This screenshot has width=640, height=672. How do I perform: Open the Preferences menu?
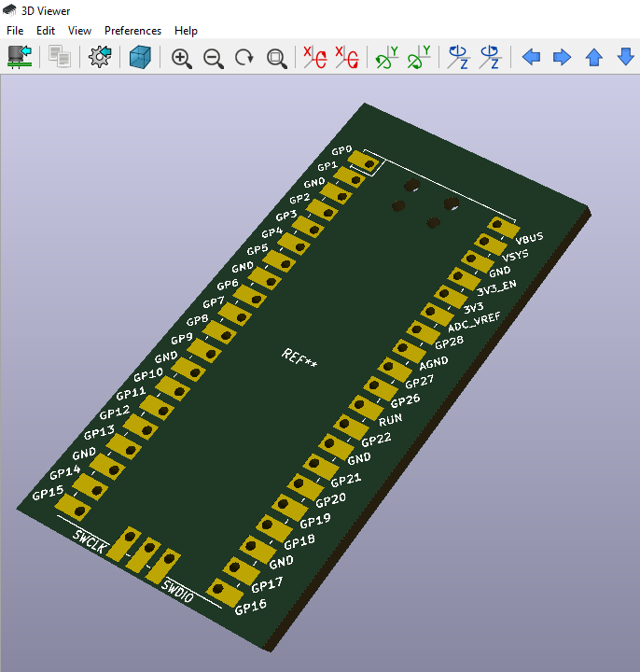tap(132, 31)
